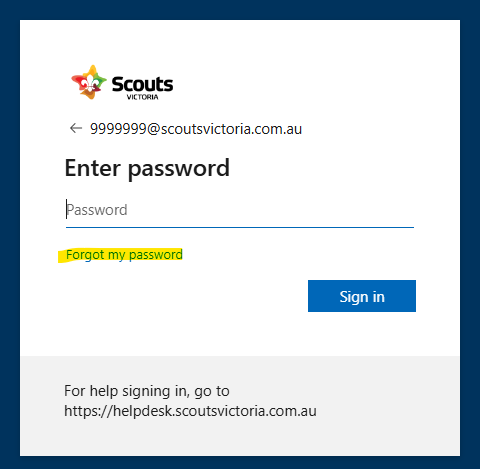This screenshot has width=480, height=469.
Task: Click the yellow highlight before the word "Forgot"
Action: [x=62, y=256]
